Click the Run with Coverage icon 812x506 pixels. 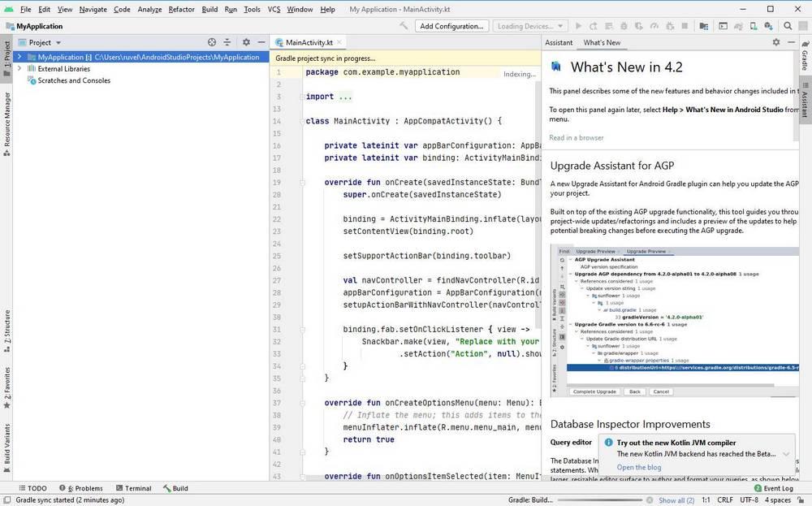[639, 26]
